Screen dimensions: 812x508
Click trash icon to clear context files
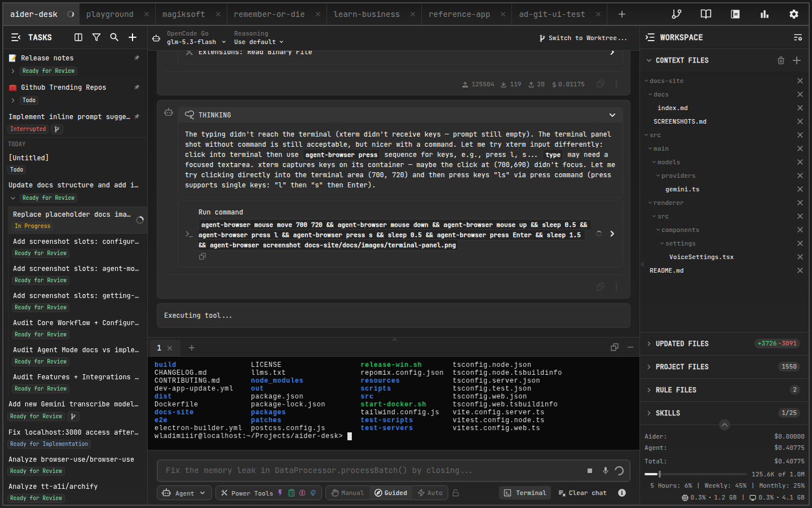pos(781,60)
